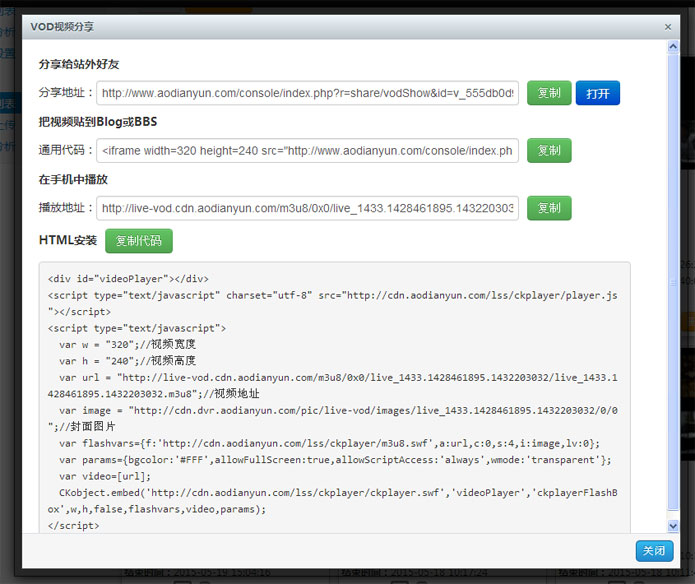Click the var image code line
This screenshot has width=695, height=584.
(x=332, y=418)
